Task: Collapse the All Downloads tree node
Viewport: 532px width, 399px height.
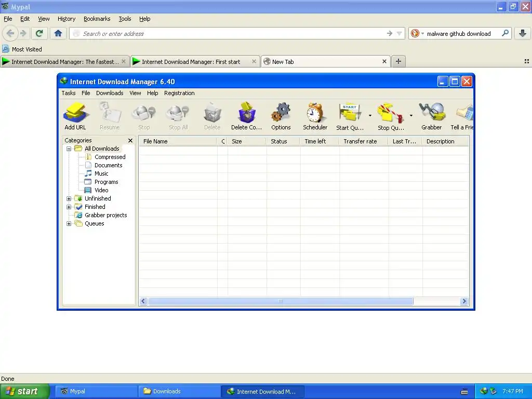Action: (x=69, y=149)
